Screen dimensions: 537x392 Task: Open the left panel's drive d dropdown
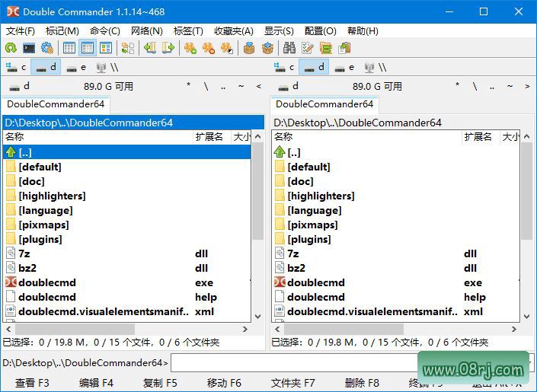click(x=20, y=86)
